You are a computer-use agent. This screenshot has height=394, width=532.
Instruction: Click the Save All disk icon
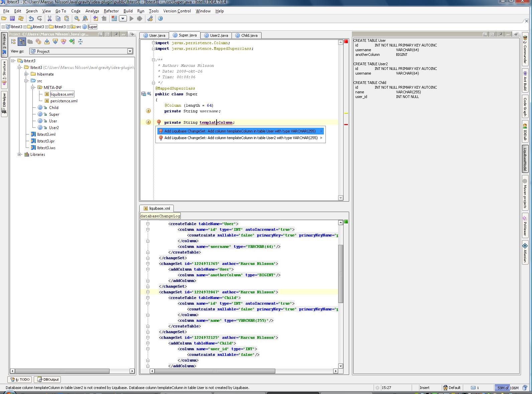tap(12, 19)
